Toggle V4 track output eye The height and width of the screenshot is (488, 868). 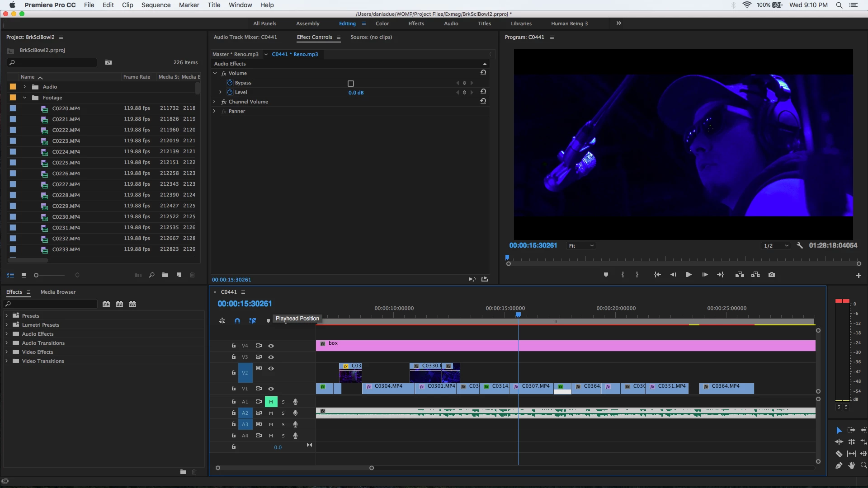point(271,346)
